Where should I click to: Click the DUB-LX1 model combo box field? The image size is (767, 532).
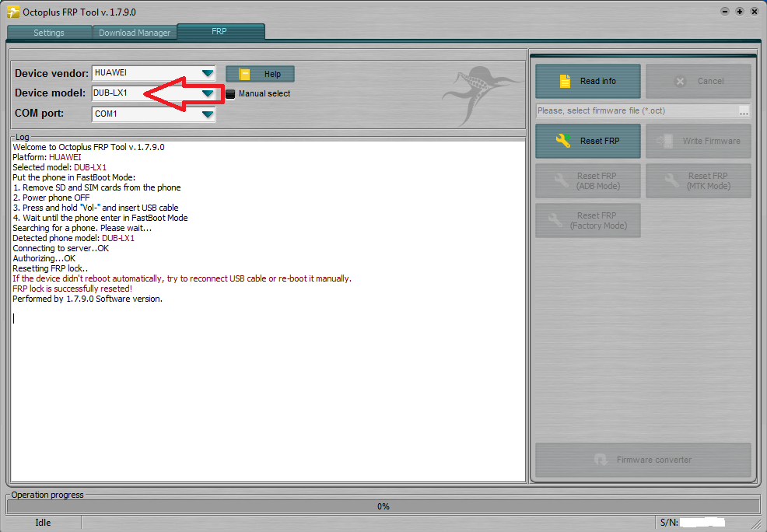click(153, 93)
